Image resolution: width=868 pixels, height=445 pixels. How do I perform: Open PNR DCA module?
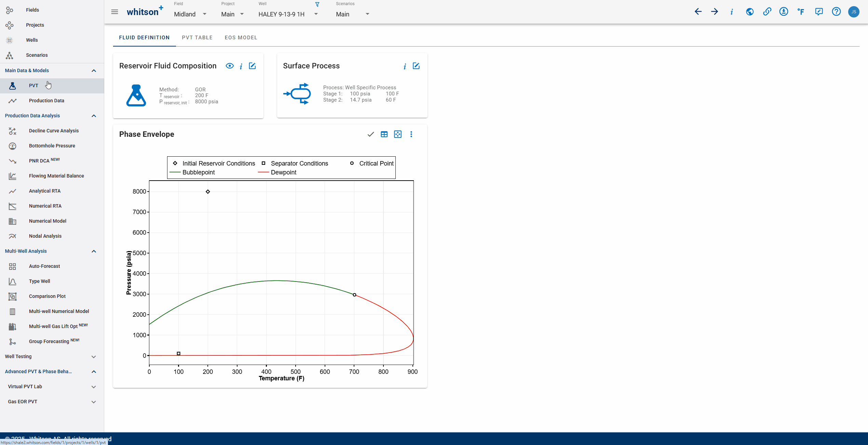click(x=52, y=161)
